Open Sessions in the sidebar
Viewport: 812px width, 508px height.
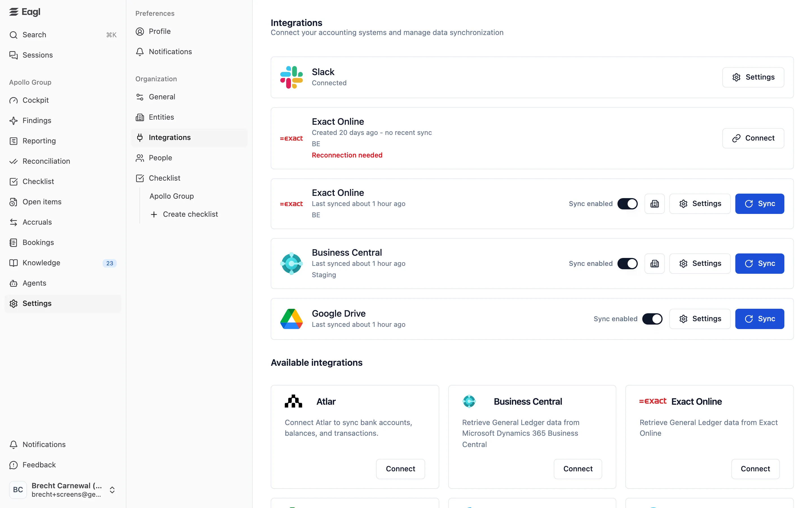point(63,55)
